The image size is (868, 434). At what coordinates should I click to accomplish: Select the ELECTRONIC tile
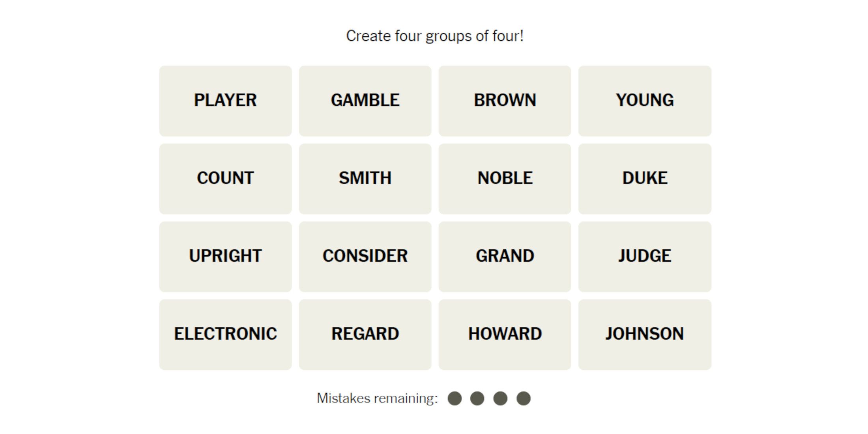225,333
